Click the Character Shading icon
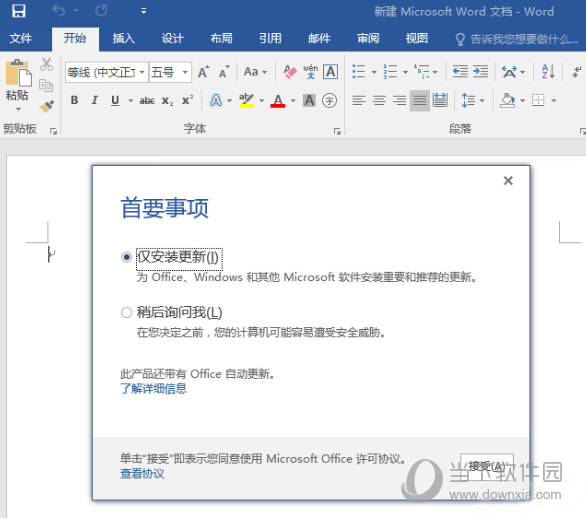 click(309, 100)
